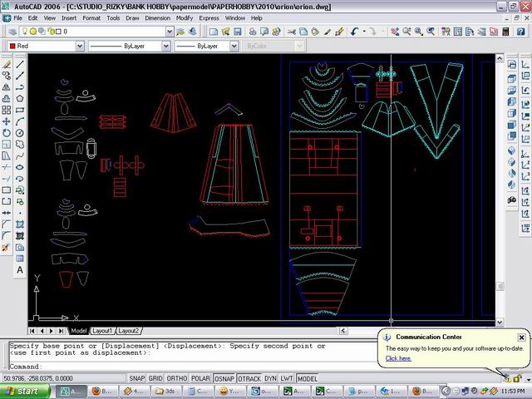Click the Help question mark icon
The image size is (532, 399).
click(x=521, y=32)
